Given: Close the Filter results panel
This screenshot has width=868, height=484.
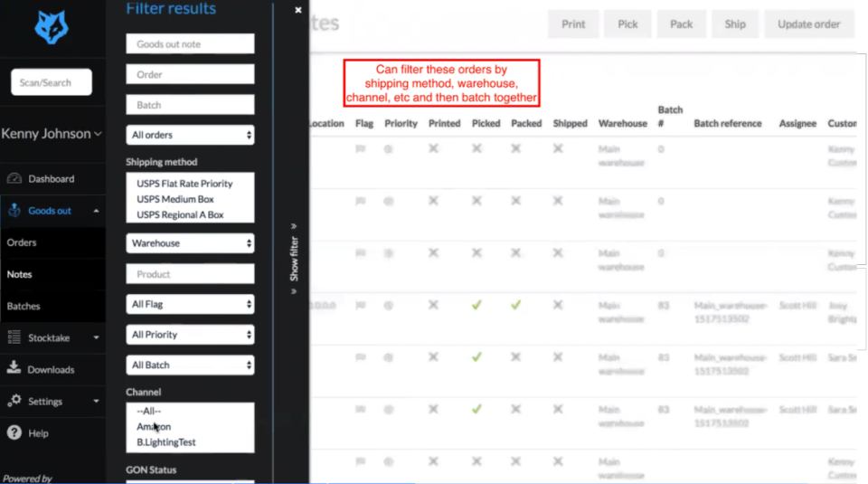Looking at the screenshot, I should coord(297,10).
